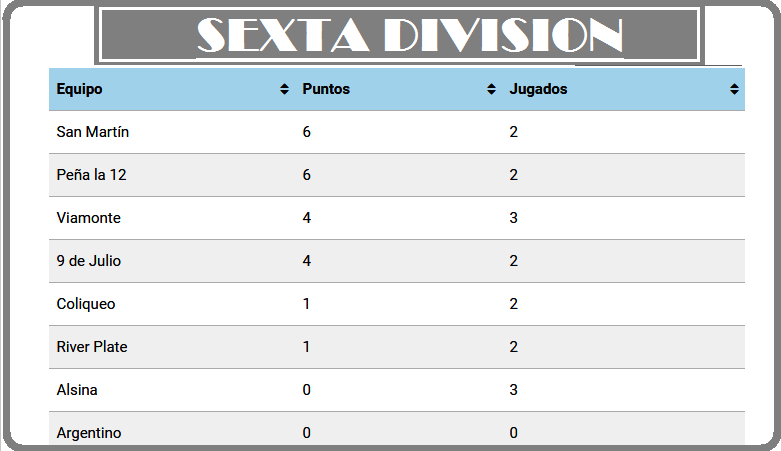The image size is (781, 451).
Task: Click the Alsina team name
Action: tap(77, 390)
